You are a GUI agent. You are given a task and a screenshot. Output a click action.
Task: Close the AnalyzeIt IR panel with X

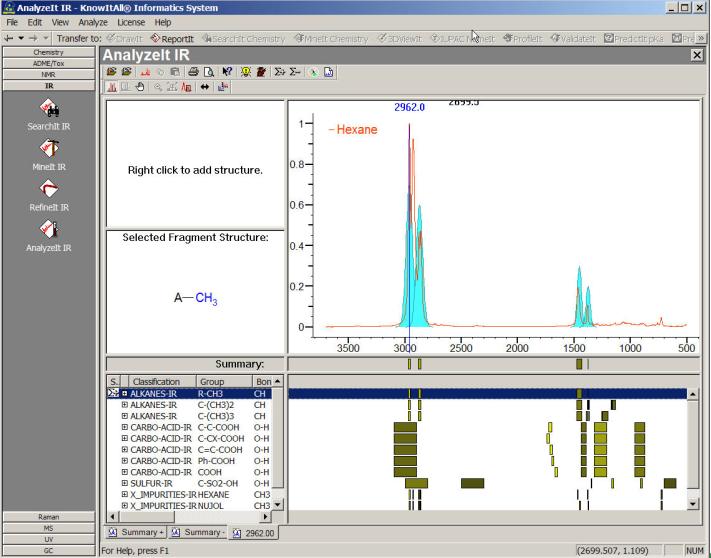pos(696,55)
